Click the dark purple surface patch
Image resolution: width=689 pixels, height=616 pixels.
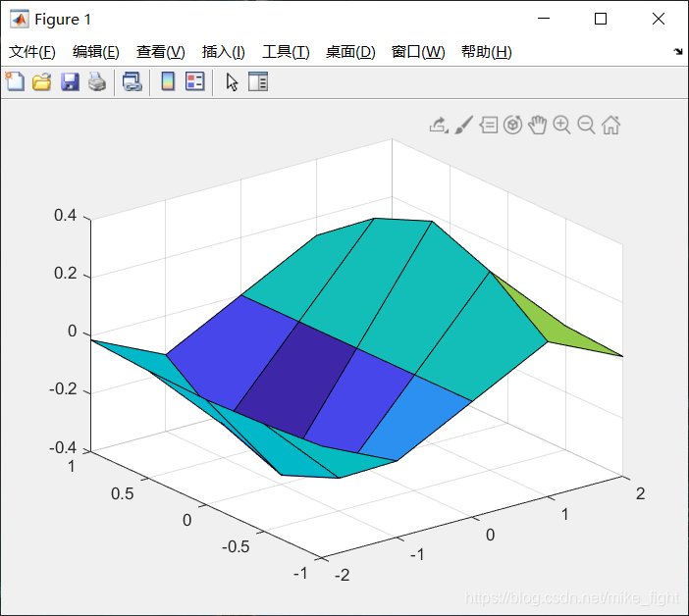point(295,380)
